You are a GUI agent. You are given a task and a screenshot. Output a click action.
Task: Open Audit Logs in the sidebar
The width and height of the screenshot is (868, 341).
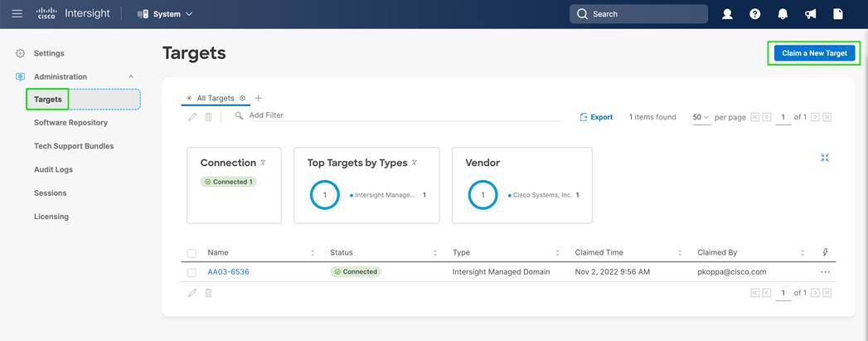pos(53,169)
